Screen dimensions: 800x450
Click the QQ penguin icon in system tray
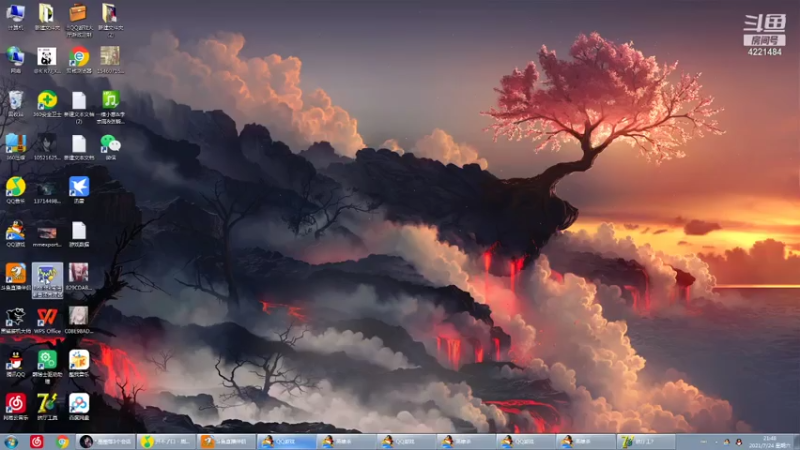(x=738, y=442)
